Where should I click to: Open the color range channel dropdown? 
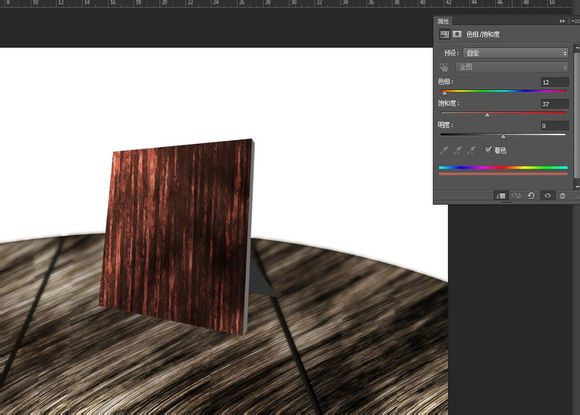[512, 67]
